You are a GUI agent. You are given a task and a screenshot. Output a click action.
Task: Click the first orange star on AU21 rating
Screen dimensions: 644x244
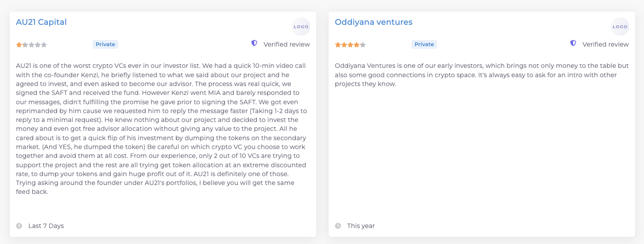coord(19,44)
